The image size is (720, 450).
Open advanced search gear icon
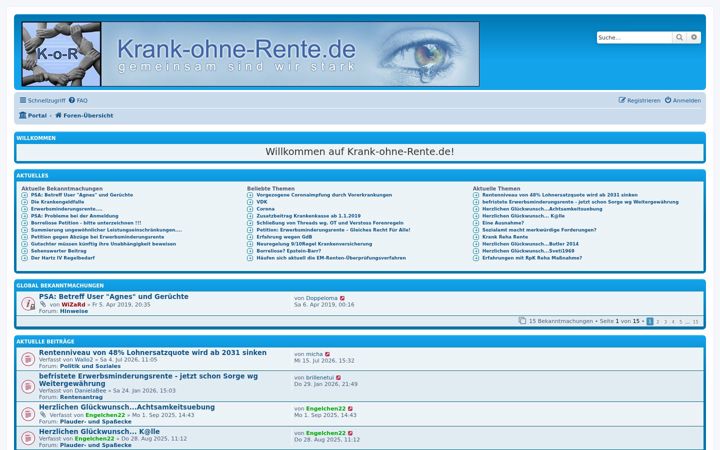point(694,38)
